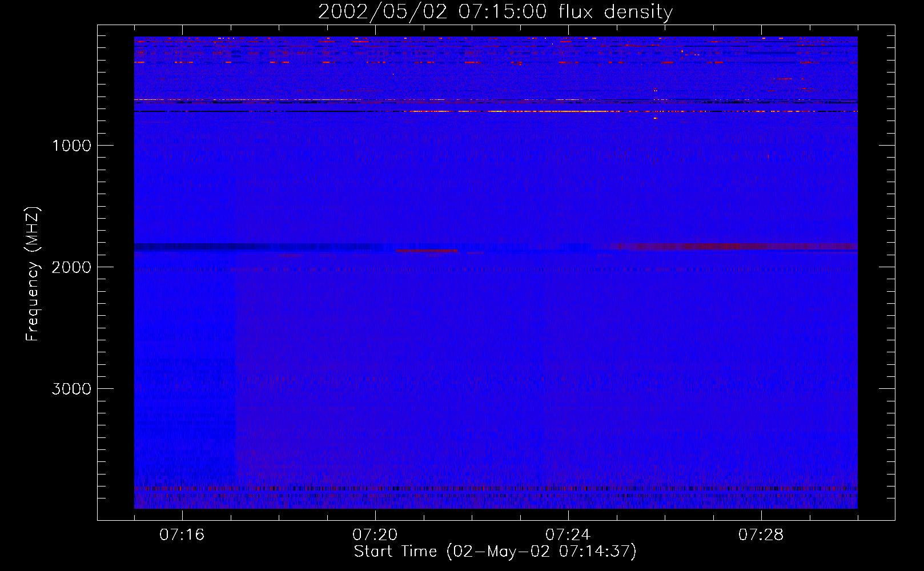Click the "Frequency (MHZ)" axis title
Image resolution: width=924 pixels, height=571 pixels.
click(33, 274)
